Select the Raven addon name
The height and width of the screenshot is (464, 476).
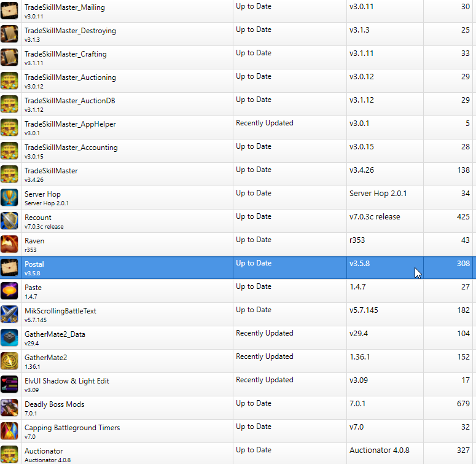click(34, 241)
